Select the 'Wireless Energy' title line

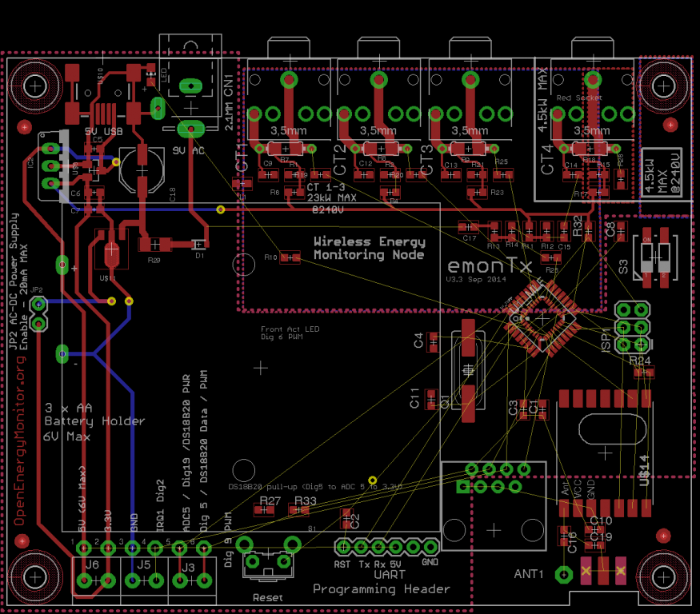pos(369,241)
